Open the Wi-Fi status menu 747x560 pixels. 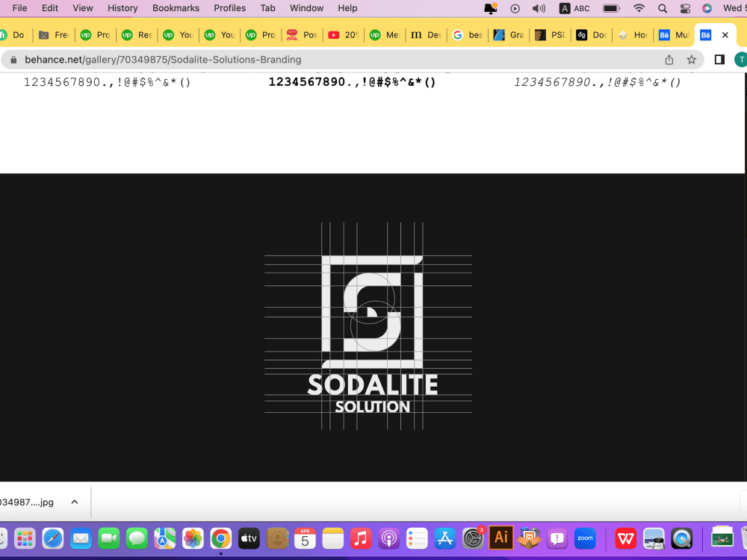639,8
